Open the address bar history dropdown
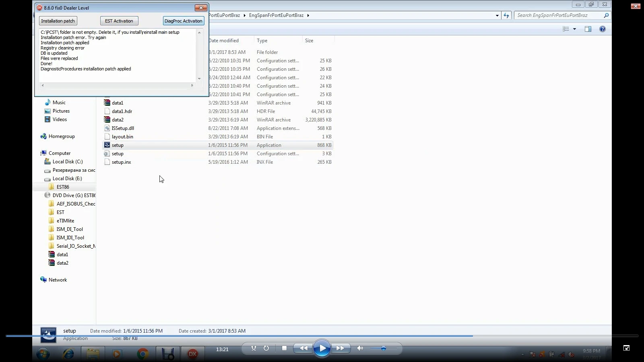The width and height of the screenshot is (644, 362). pos(497,16)
